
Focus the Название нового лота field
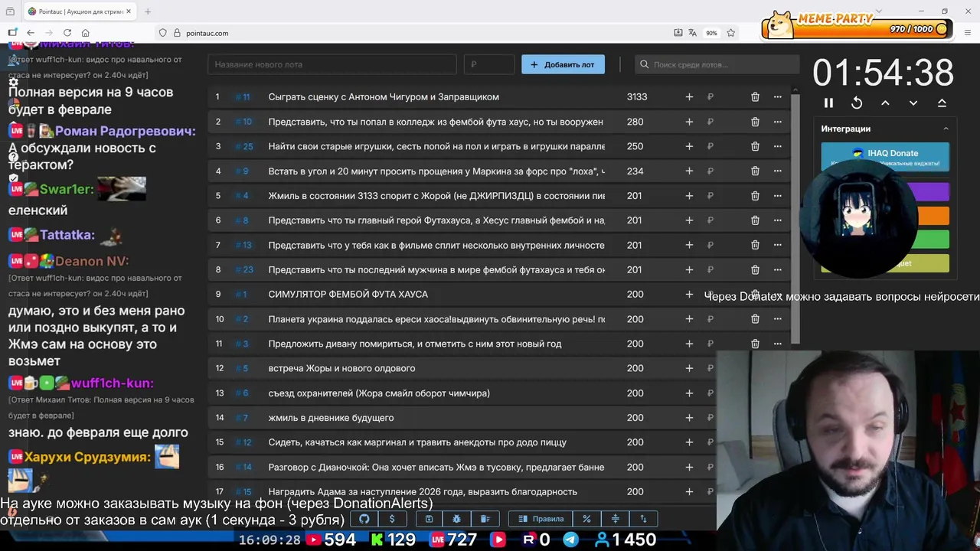tap(332, 65)
